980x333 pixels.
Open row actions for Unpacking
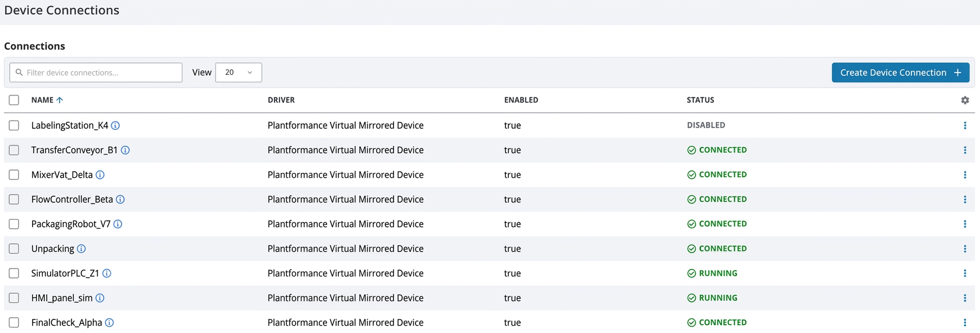pos(965,249)
